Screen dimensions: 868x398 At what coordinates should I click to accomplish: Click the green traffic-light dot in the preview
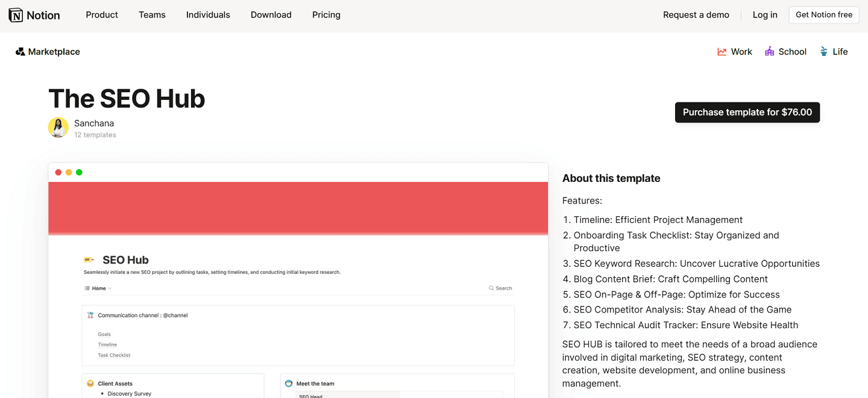[x=79, y=172]
